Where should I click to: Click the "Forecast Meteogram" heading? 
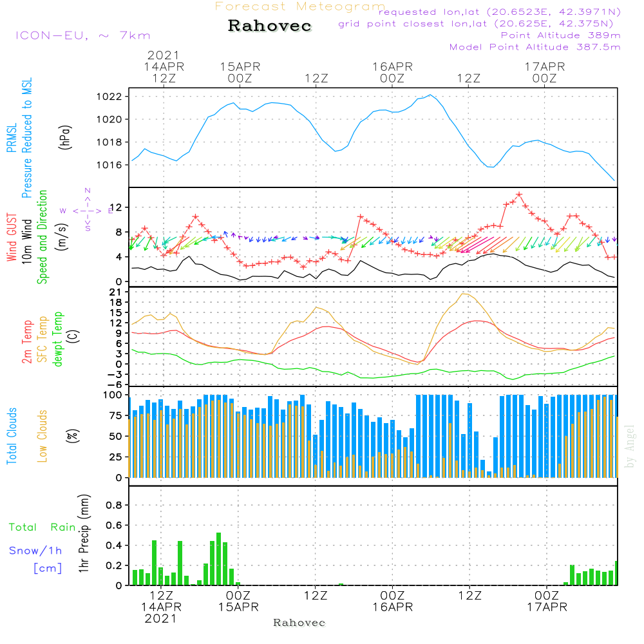(300, 6)
